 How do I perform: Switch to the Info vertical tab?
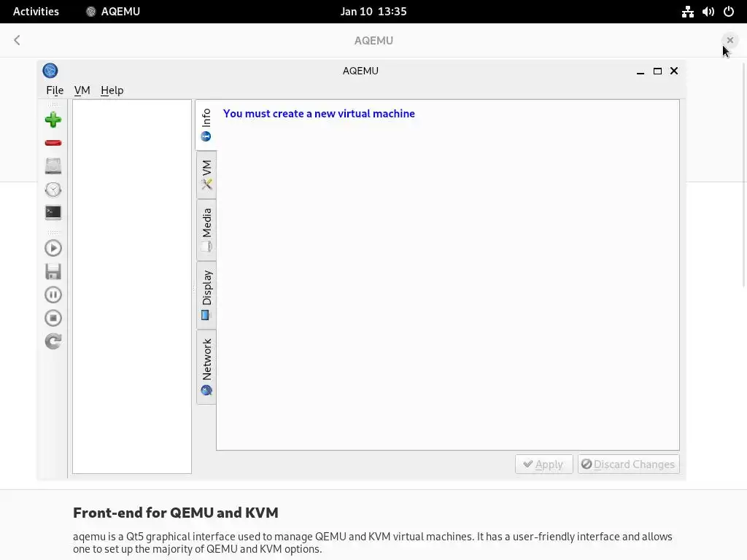pyautogui.click(x=206, y=125)
